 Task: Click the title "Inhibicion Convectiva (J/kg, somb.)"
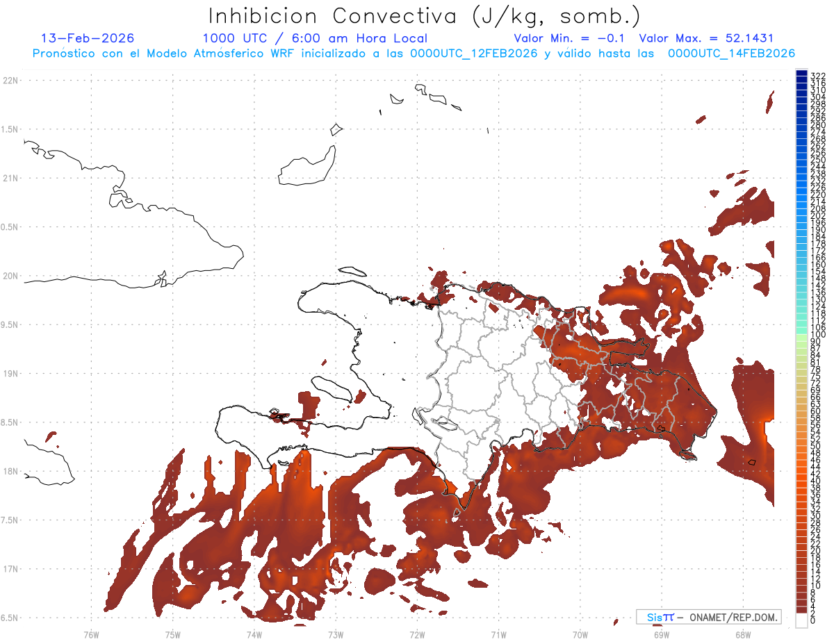pyautogui.click(x=425, y=17)
